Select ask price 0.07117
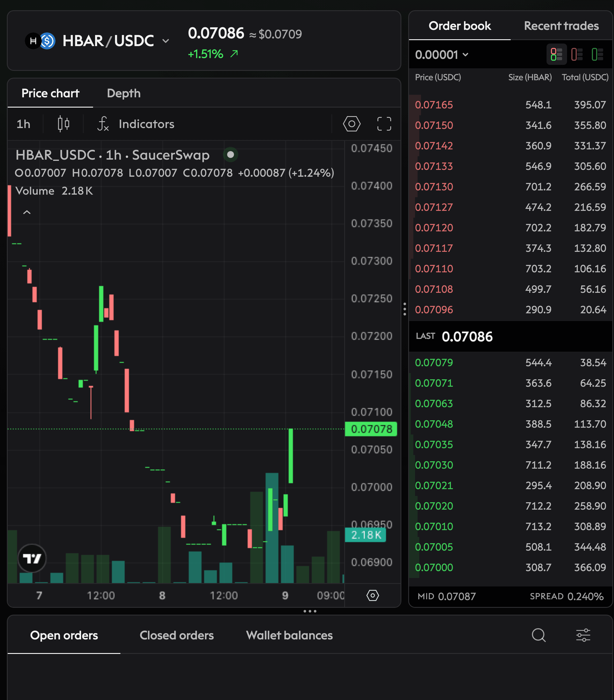This screenshot has height=700, width=614. [434, 248]
